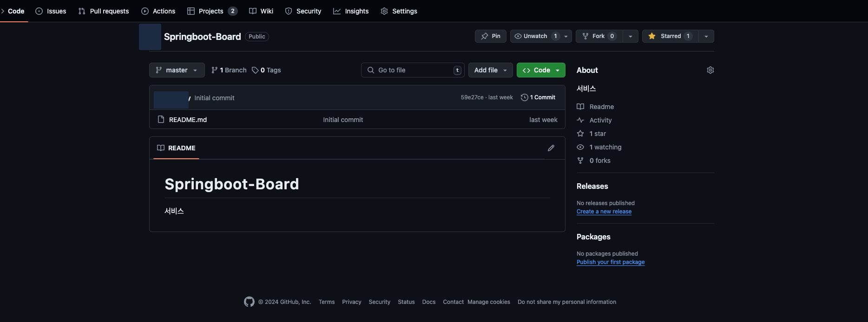Open the Security tab
Image resolution: width=868 pixels, height=322 pixels.
click(303, 11)
